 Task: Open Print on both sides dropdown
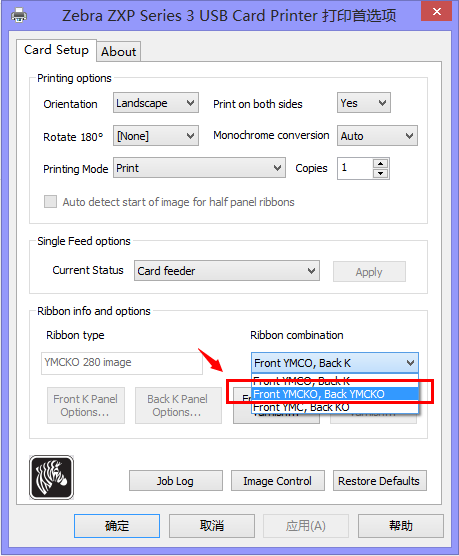[364, 103]
